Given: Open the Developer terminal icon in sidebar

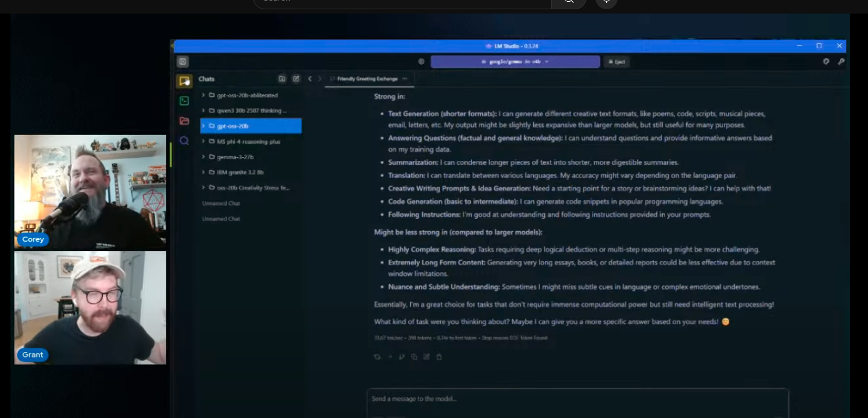Looking at the screenshot, I should tap(184, 100).
